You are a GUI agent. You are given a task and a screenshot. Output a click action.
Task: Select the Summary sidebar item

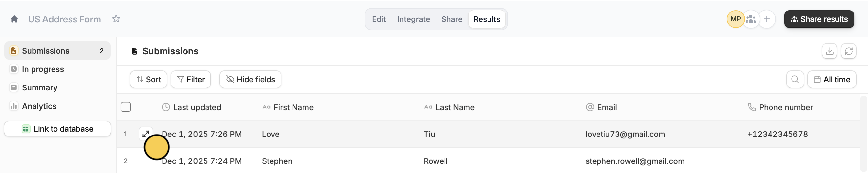click(x=39, y=88)
